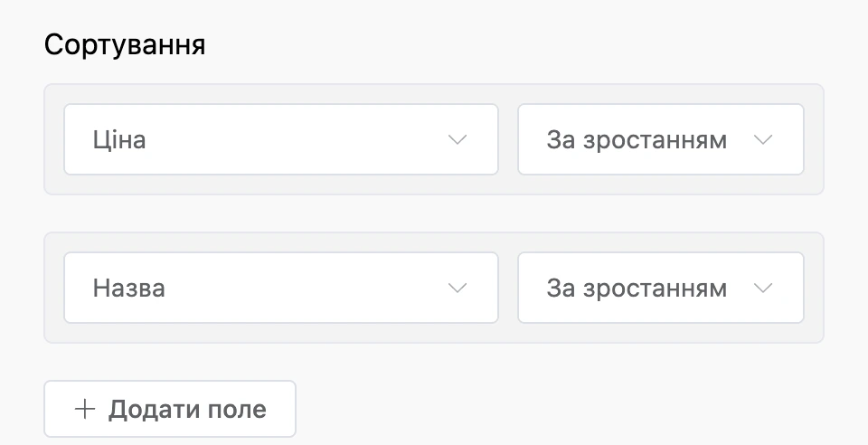Click За зростанням text in the second row

637,289
